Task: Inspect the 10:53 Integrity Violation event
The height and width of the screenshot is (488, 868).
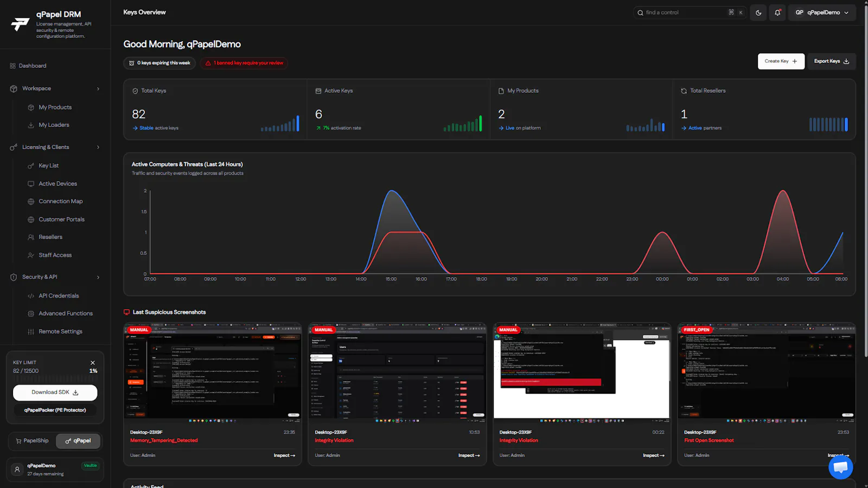Action: point(469,455)
